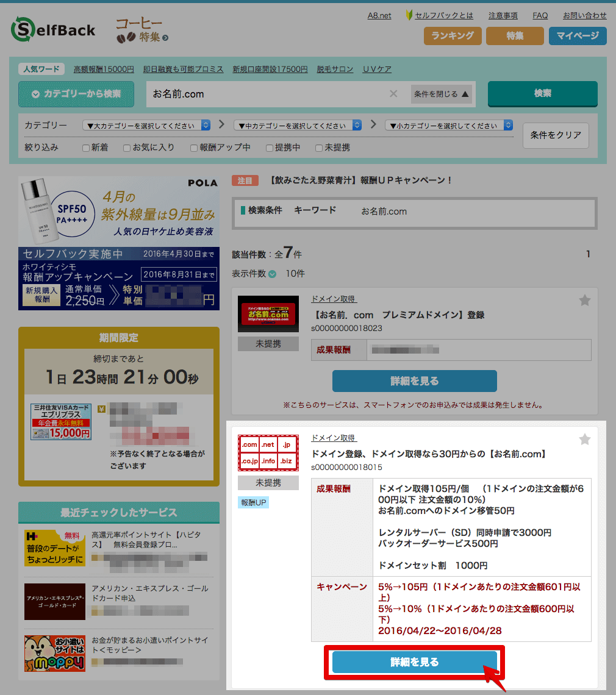Click popular word 即日融資も可能プロミス
Image resolution: width=616 pixels, height=695 pixels.
(x=183, y=69)
